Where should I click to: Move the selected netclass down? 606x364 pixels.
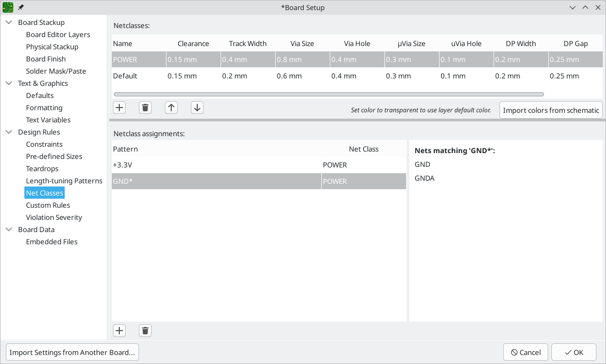(197, 107)
